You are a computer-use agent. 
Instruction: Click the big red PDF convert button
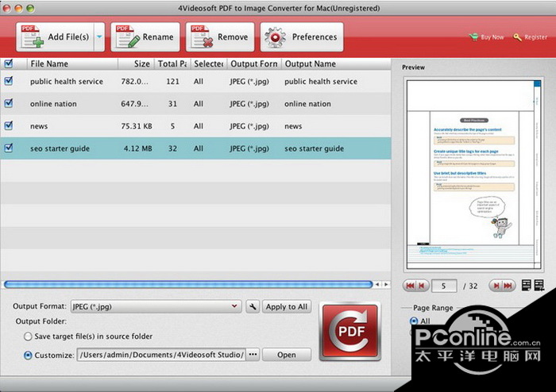pyautogui.click(x=350, y=332)
